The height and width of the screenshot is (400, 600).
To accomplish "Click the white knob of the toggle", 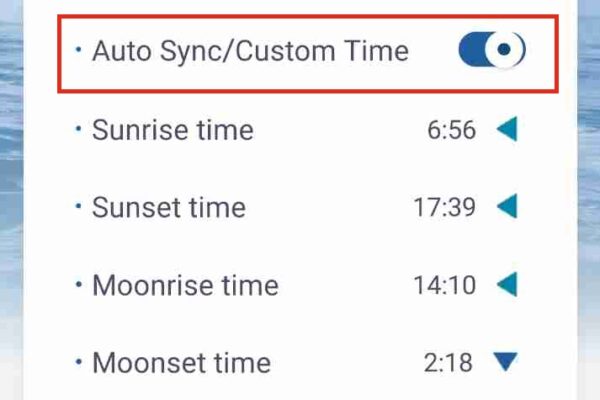I will tap(508, 49).
